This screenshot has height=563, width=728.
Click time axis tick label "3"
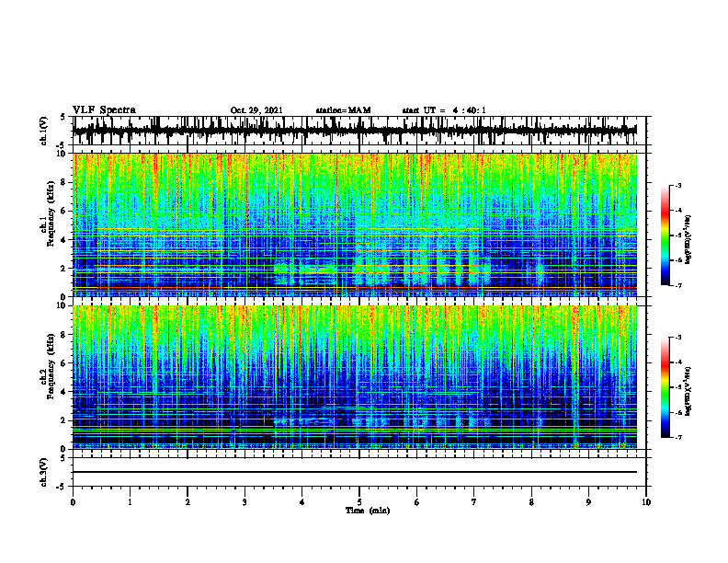click(x=245, y=502)
